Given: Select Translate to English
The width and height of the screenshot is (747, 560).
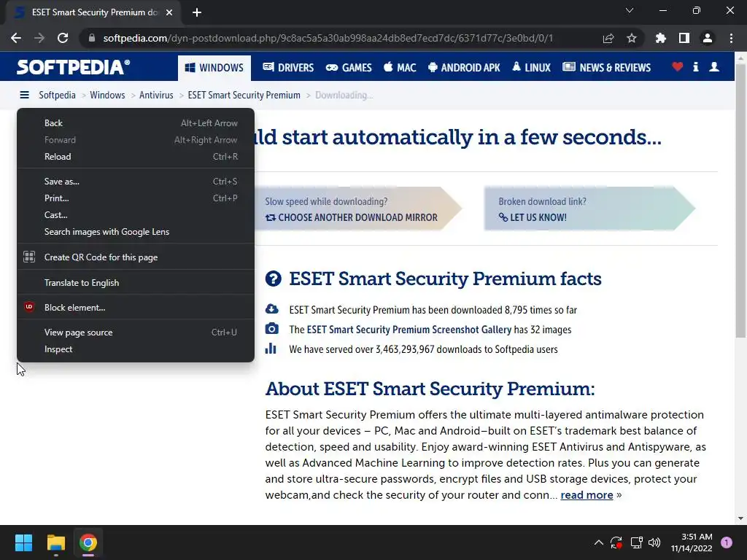Looking at the screenshot, I should click(135, 283).
